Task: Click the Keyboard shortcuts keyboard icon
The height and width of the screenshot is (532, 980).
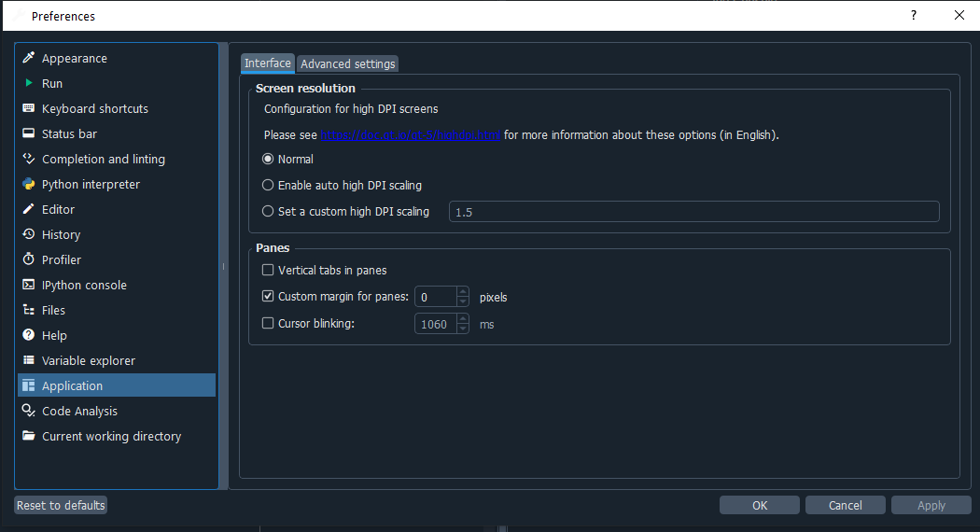Action: tap(28, 108)
